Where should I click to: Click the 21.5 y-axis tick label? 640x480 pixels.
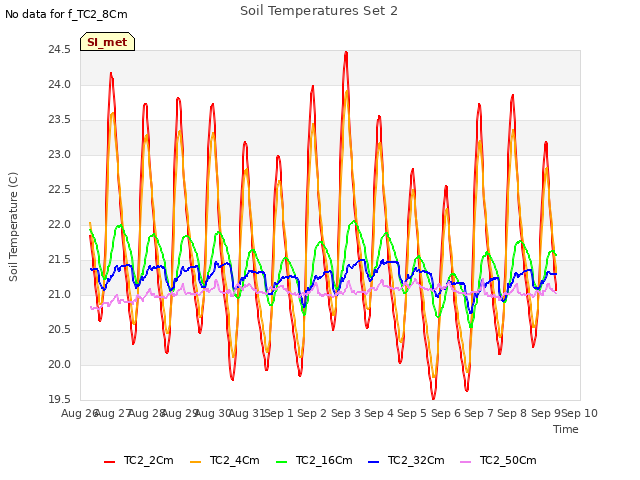(x=60, y=260)
